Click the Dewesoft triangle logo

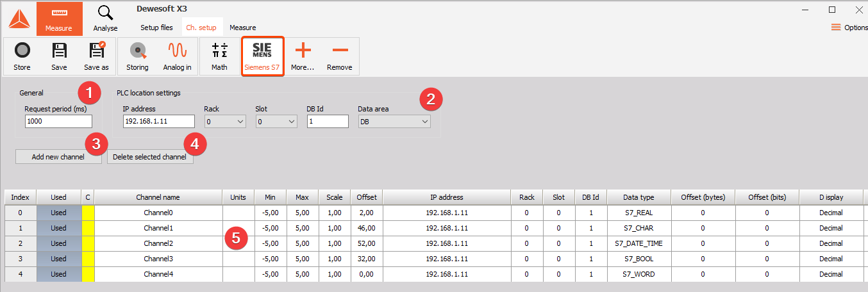19,19
